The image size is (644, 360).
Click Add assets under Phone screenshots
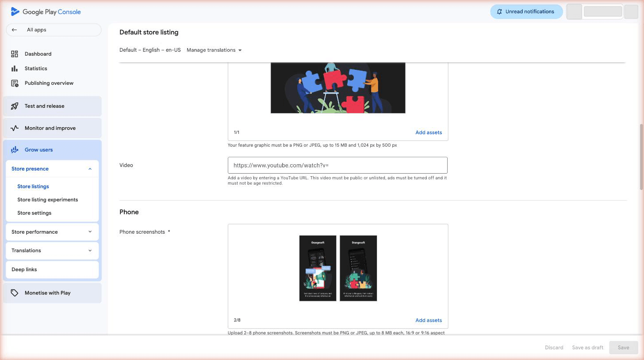[428, 320]
